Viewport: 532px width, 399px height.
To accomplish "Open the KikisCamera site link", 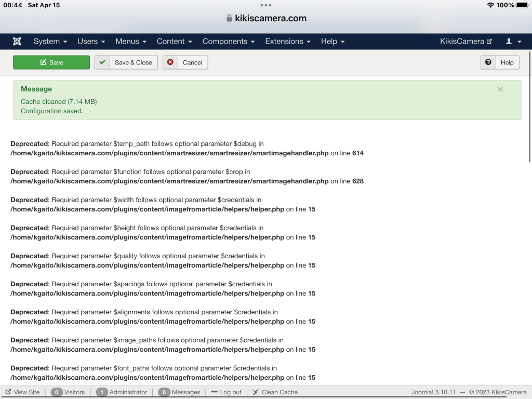I will point(465,42).
